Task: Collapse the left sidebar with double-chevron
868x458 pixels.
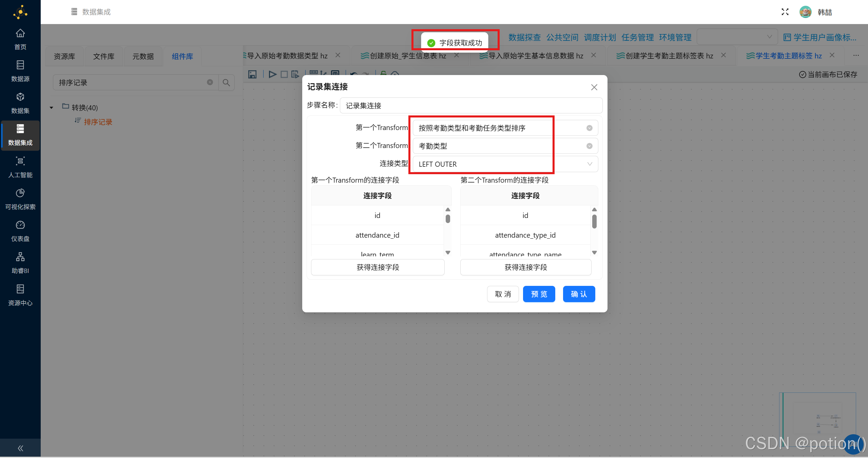Action: tap(20, 448)
